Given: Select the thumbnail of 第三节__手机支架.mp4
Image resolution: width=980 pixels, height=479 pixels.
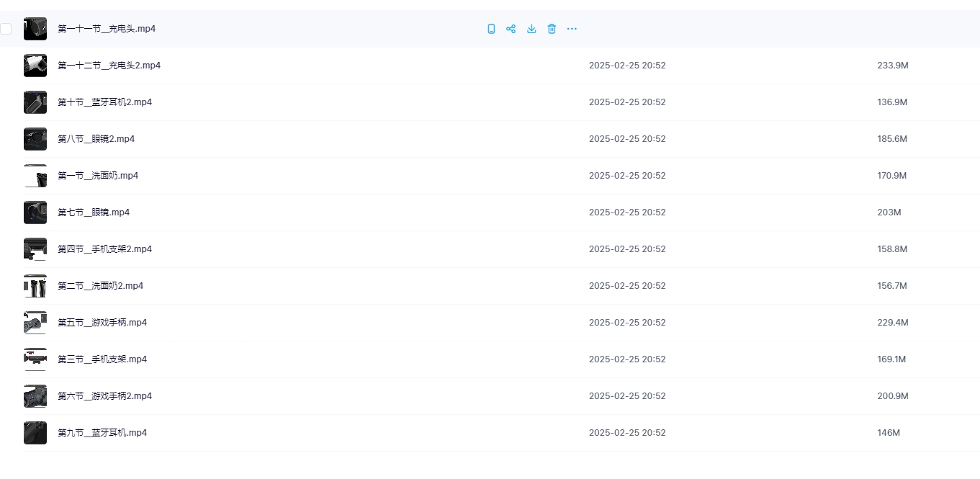Looking at the screenshot, I should pos(35,359).
